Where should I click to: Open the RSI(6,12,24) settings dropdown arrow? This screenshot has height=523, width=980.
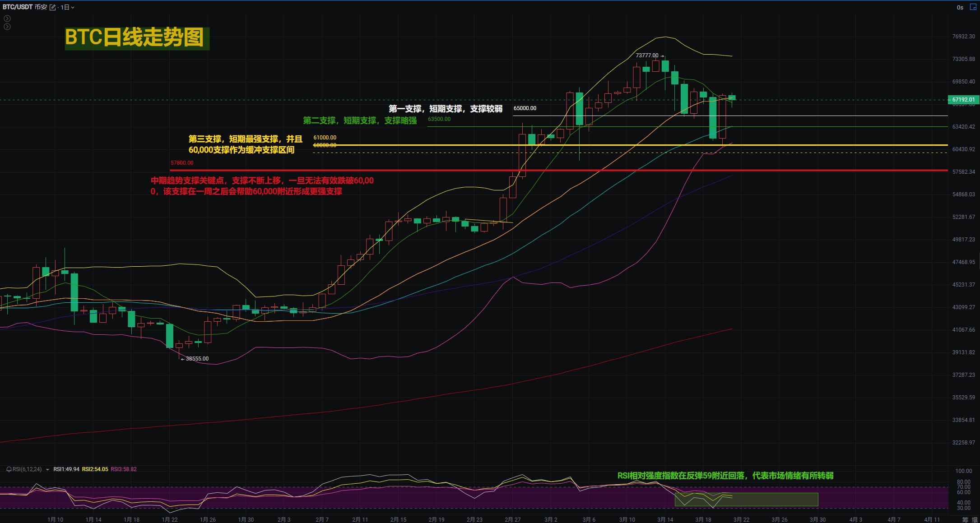[47, 469]
